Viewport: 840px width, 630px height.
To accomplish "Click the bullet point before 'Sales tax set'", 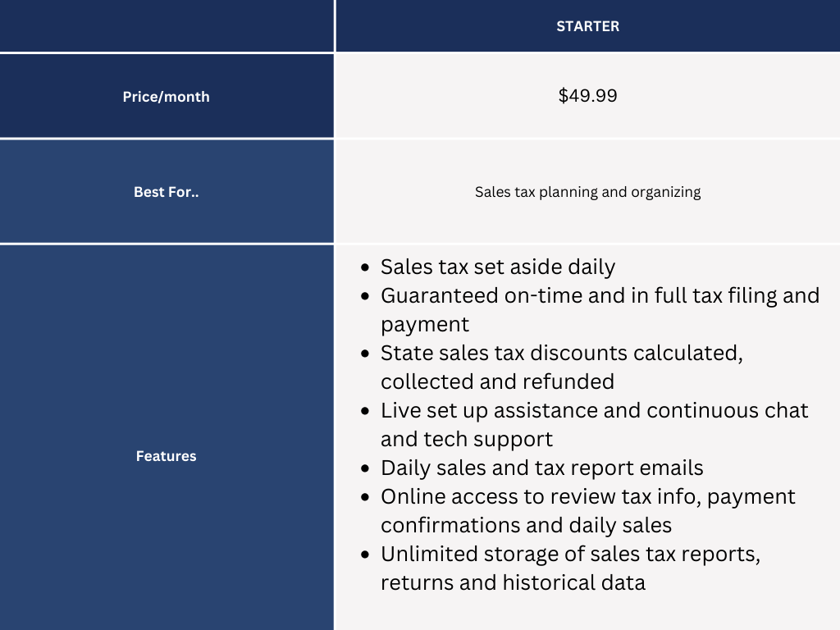I will (x=365, y=267).
